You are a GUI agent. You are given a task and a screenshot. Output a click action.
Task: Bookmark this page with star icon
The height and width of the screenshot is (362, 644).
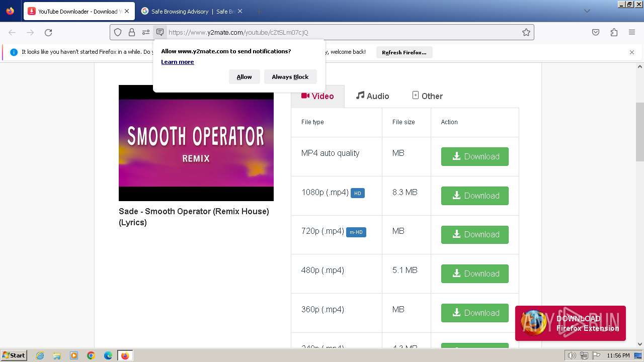(526, 32)
